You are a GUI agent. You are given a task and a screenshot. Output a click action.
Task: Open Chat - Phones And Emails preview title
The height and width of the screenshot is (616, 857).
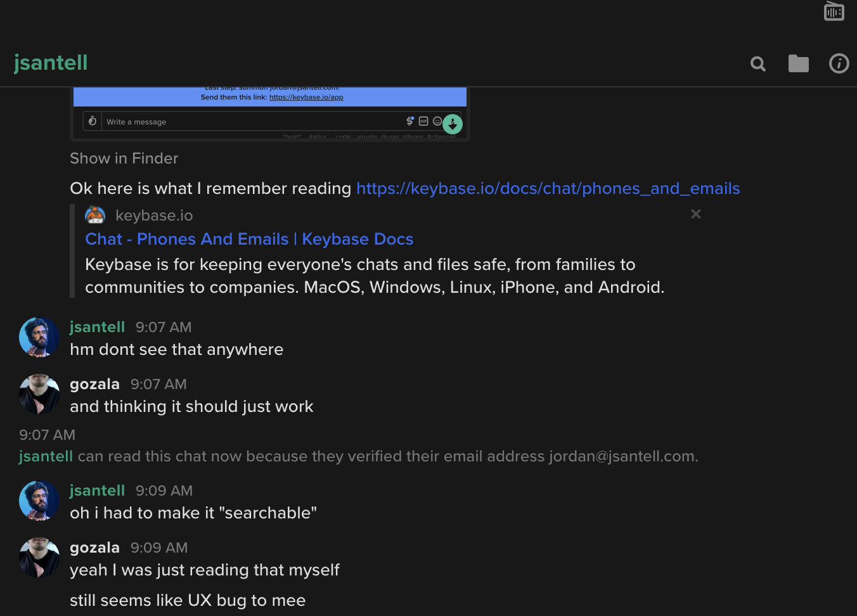(249, 239)
